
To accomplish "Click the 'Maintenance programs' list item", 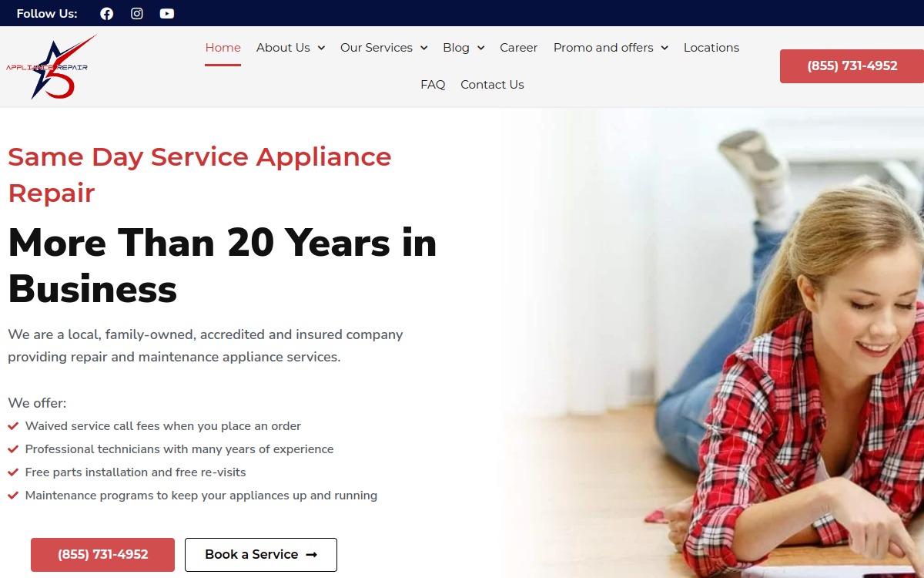I will pos(192,496).
